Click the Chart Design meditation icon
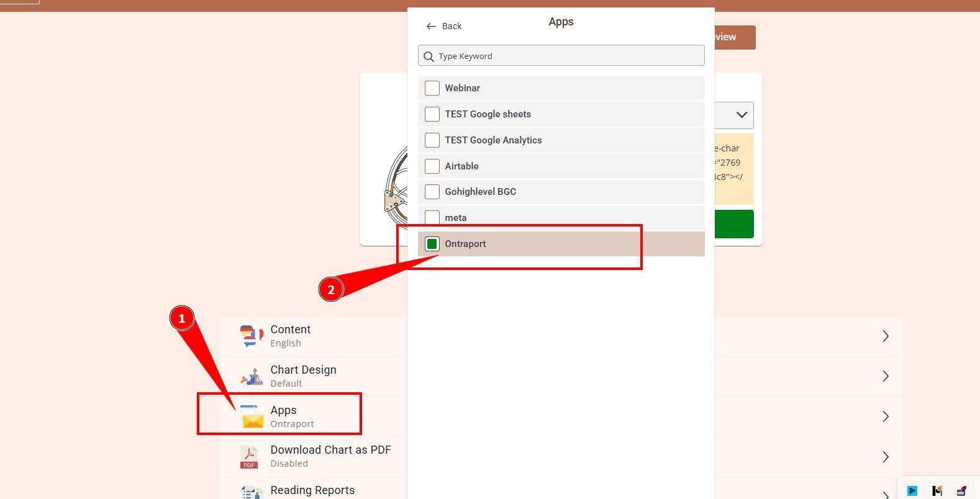The height and width of the screenshot is (499, 980). click(x=251, y=376)
